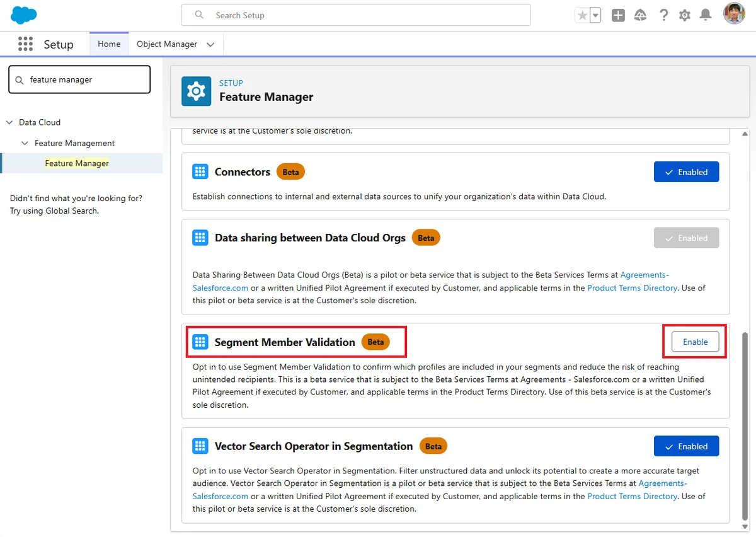Click the SETUP breadcrumb label
Screen dimensions: 756x537
(231, 83)
